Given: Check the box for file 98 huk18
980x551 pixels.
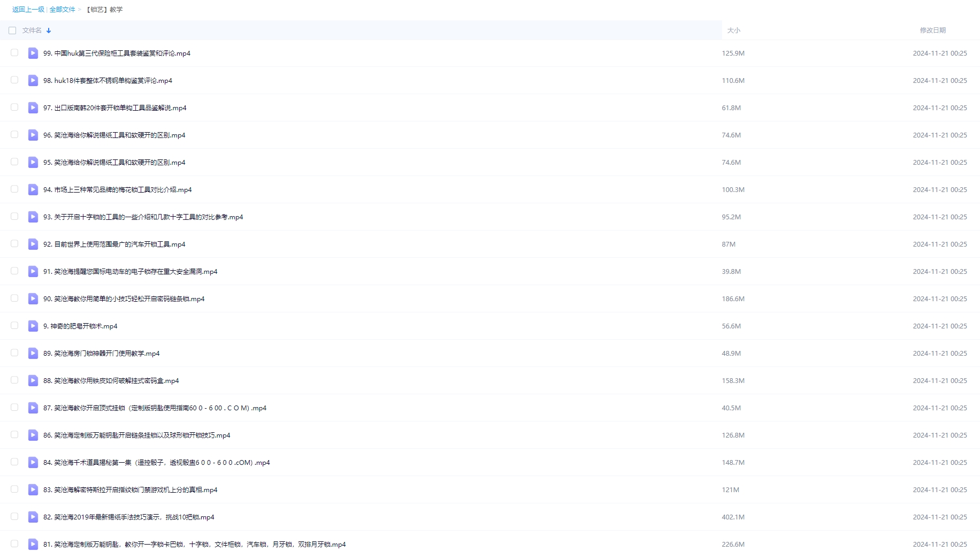Looking at the screenshot, I should pyautogui.click(x=14, y=80).
